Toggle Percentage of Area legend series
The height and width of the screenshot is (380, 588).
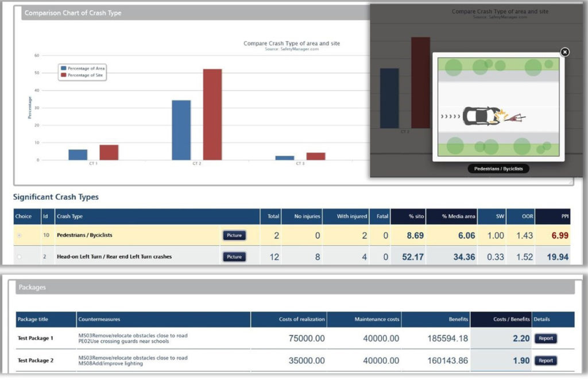pos(83,68)
